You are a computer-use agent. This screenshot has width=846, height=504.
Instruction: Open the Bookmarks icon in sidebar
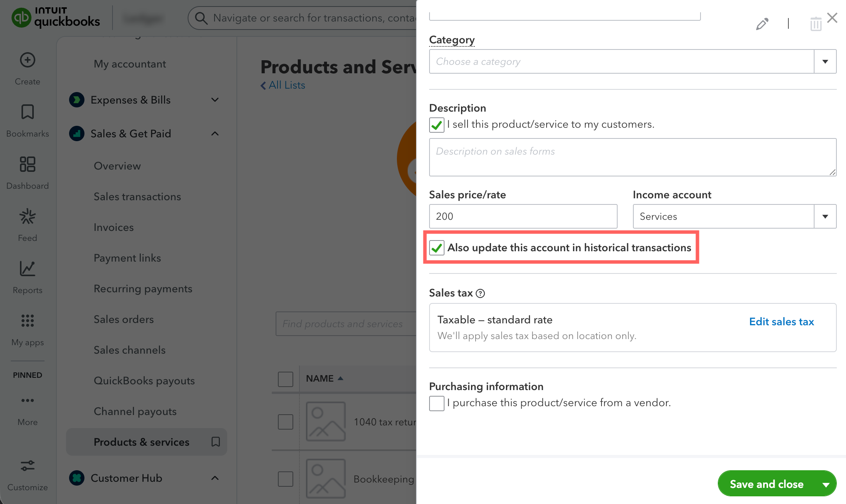27,112
